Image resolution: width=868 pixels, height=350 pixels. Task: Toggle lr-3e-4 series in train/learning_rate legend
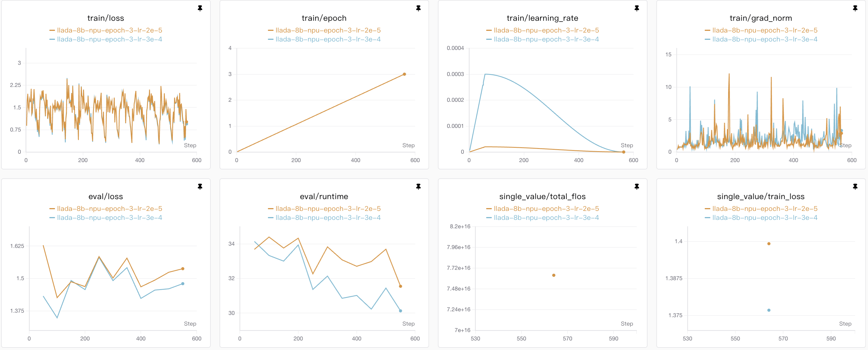click(x=546, y=40)
